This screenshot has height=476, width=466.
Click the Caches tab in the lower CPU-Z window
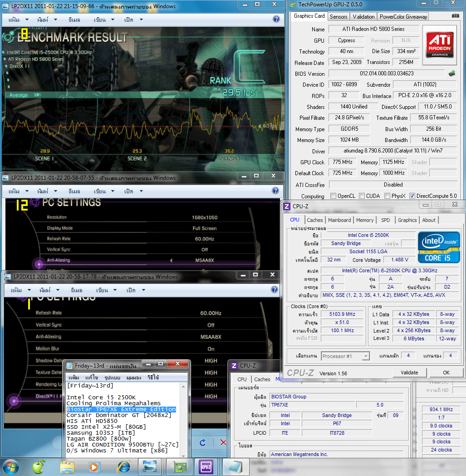[262, 379]
